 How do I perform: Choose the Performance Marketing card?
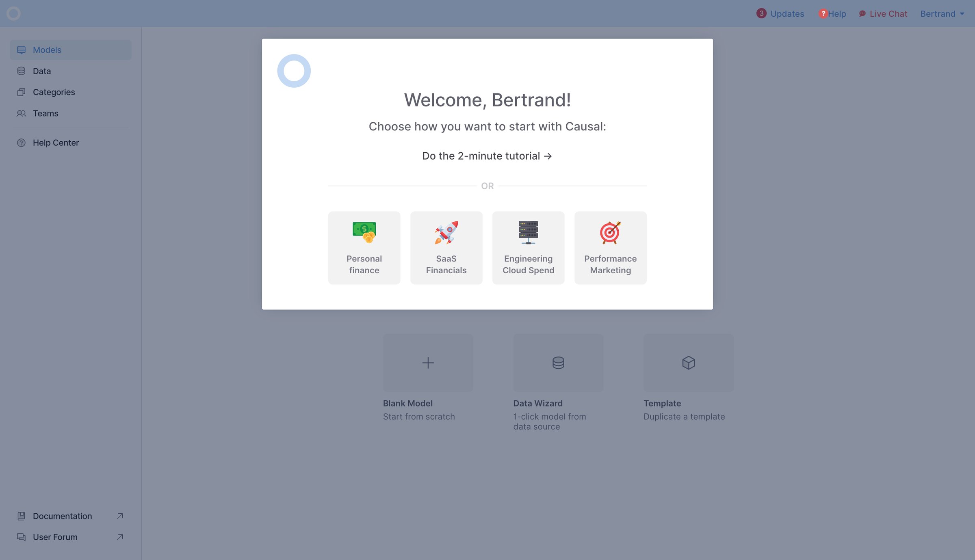click(x=610, y=248)
